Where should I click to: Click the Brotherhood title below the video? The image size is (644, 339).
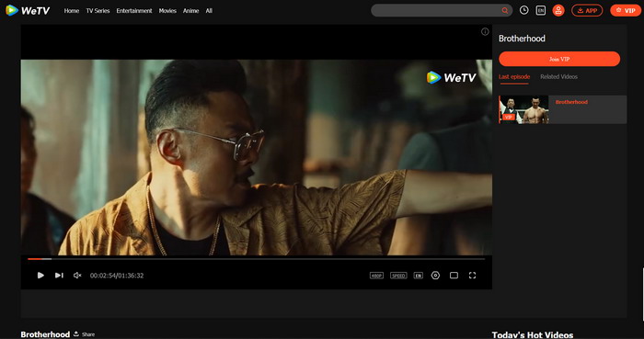tap(45, 334)
